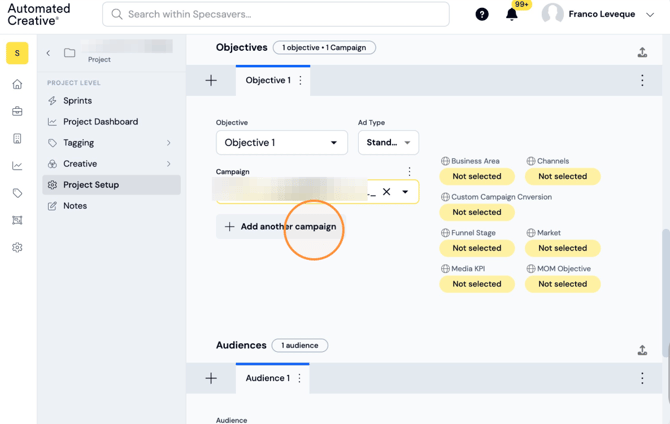Set Business Area Not selected value

coord(477,177)
